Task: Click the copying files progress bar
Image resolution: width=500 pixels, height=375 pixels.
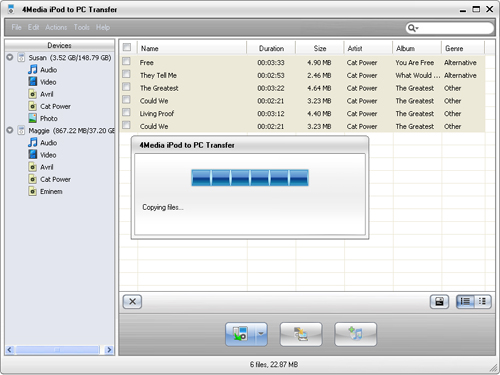Action: 250,178
